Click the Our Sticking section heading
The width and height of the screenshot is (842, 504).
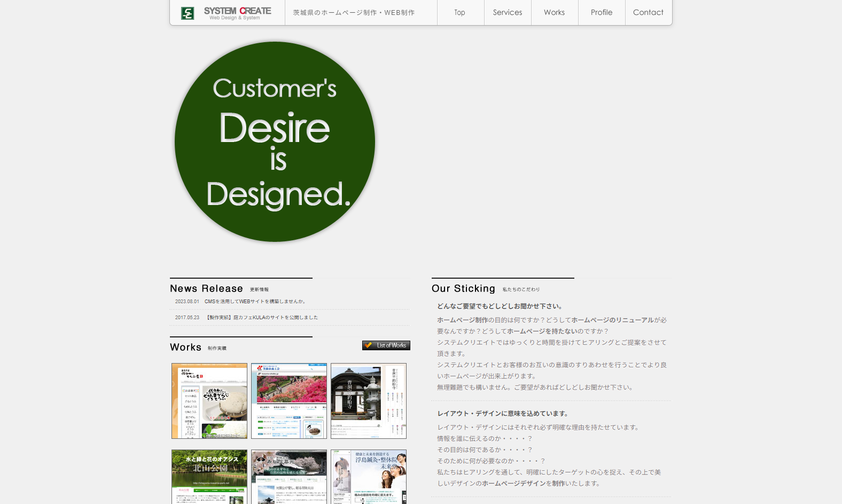click(x=463, y=288)
